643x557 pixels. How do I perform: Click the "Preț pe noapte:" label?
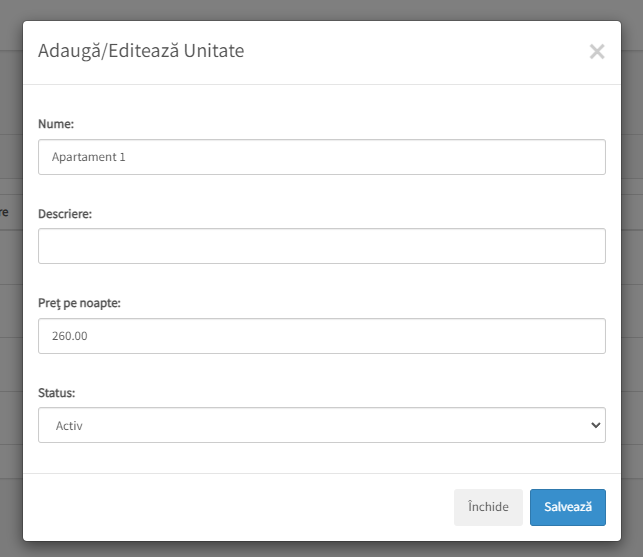click(80, 303)
